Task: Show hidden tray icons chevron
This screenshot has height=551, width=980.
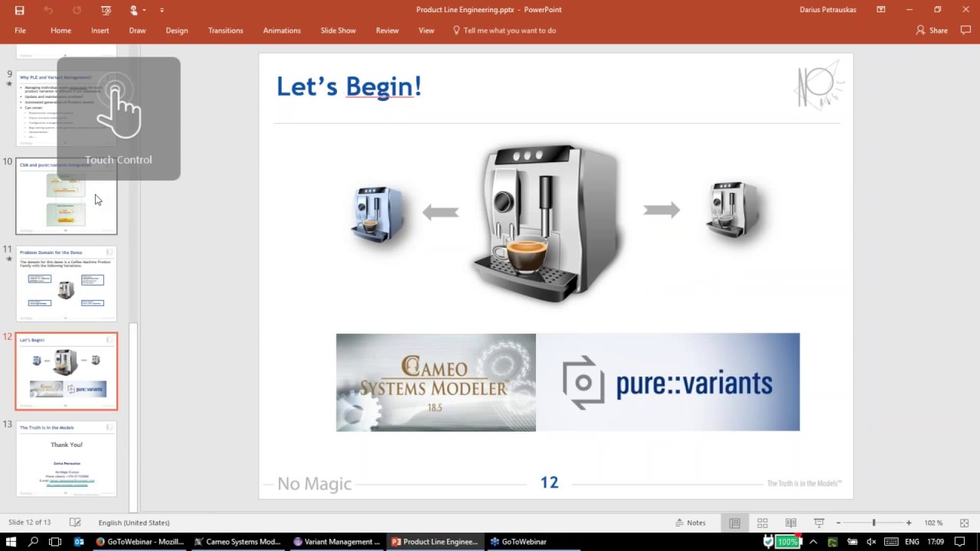Action: pyautogui.click(x=813, y=542)
